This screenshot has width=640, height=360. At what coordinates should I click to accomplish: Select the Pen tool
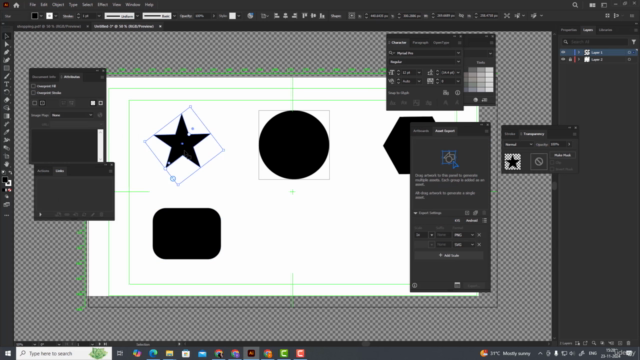point(7,52)
